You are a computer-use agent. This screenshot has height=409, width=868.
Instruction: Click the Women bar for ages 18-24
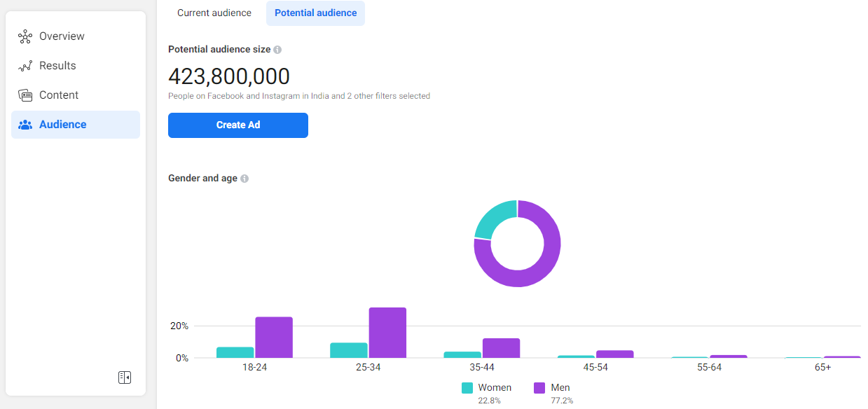tap(235, 352)
